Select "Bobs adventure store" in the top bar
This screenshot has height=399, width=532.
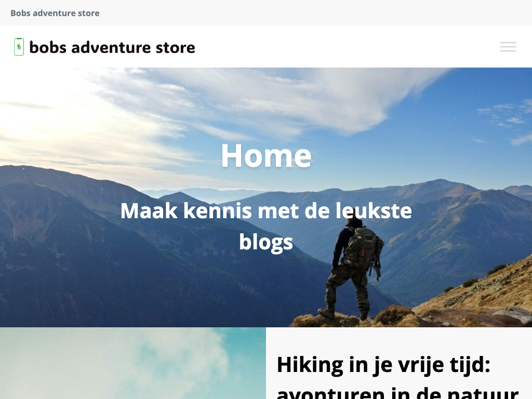(55, 13)
